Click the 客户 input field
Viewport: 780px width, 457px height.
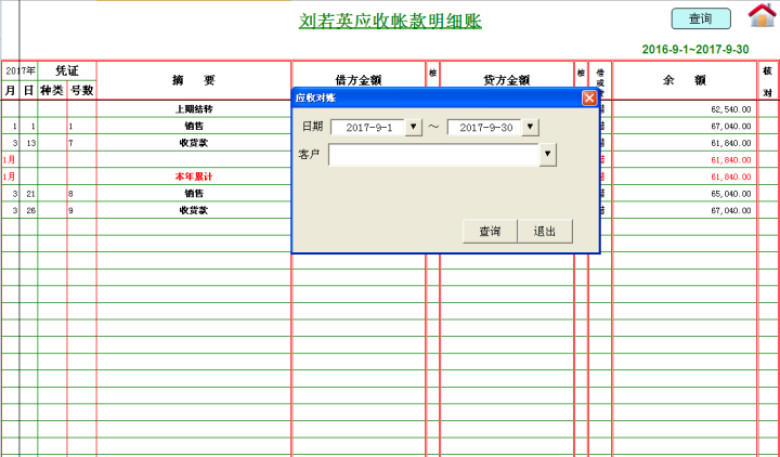tap(434, 155)
